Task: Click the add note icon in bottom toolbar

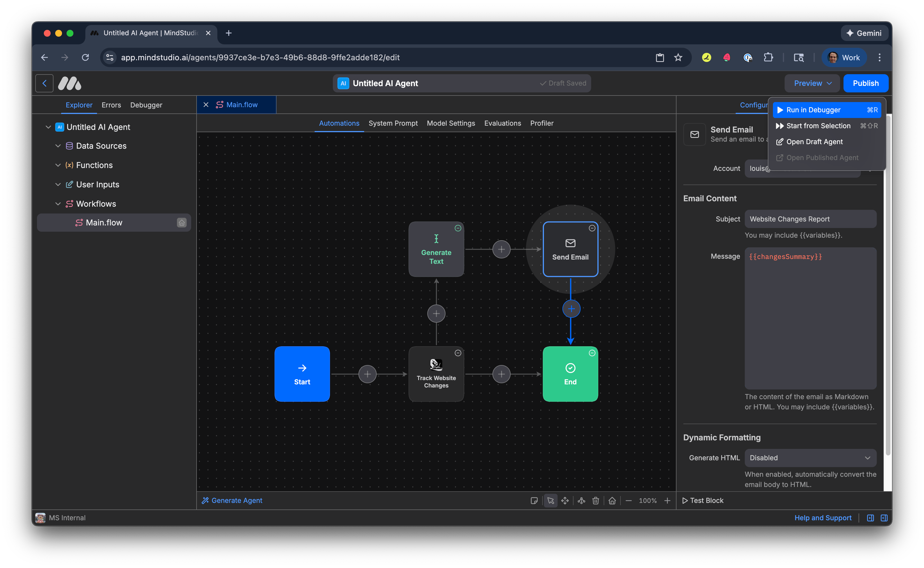Action: (534, 500)
